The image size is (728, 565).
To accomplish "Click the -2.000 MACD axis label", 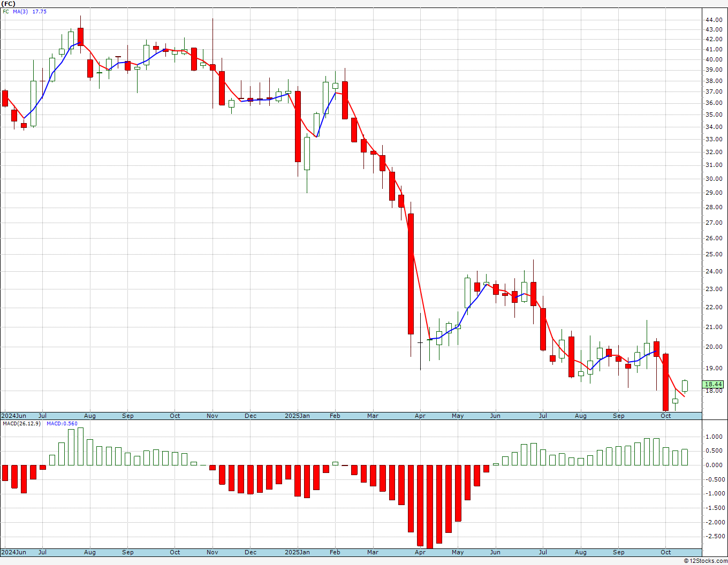I will coord(714,522).
